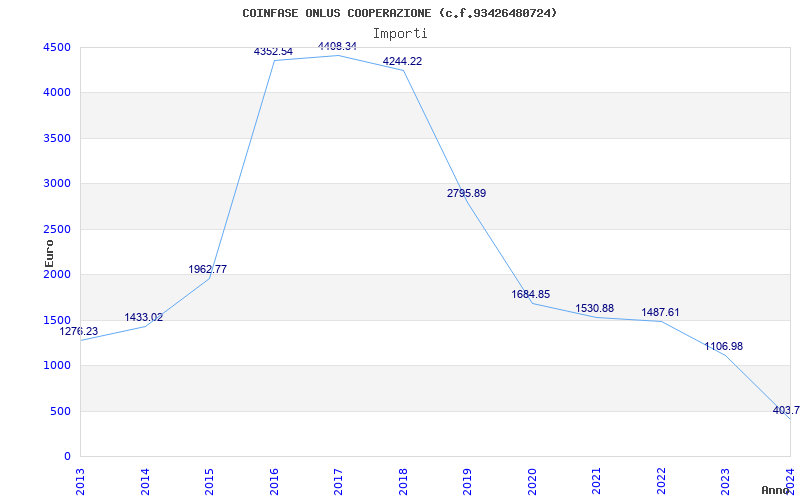800x500 pixels.
Task: Click the y-axis value 0
Action: pos(68,457)
